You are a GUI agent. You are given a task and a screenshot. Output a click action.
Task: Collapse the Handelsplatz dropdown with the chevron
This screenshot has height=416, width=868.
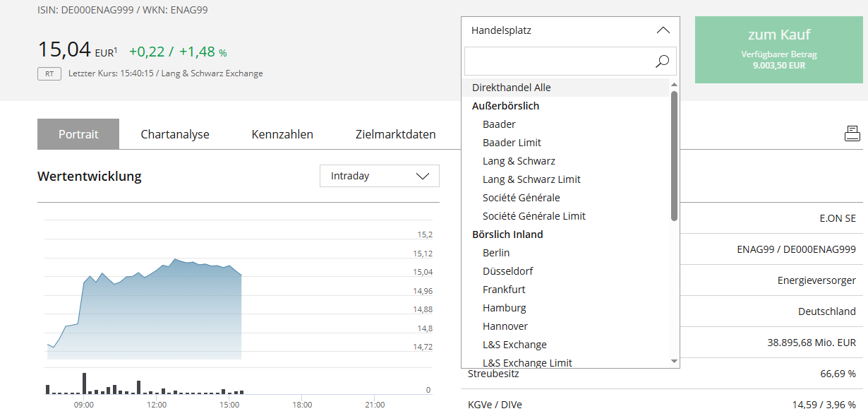click(x=663, y=30)
